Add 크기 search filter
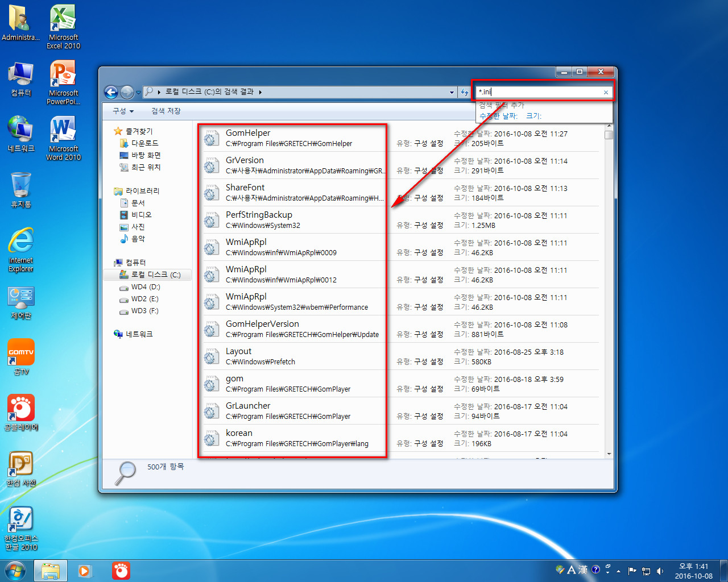 [533, 116]
